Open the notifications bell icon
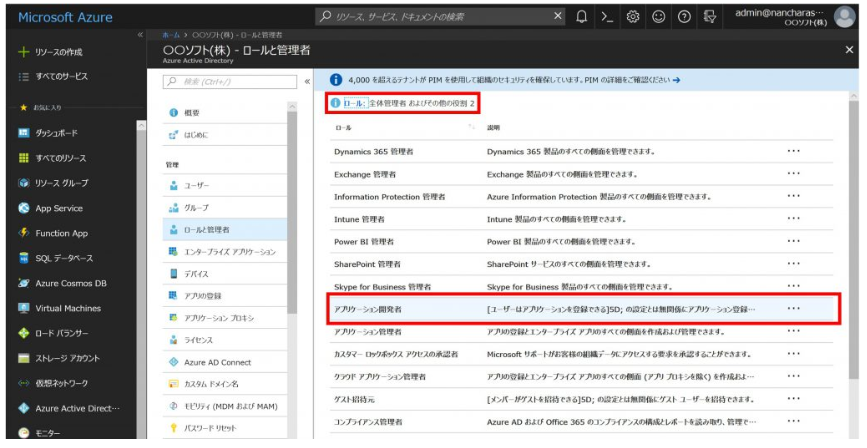This screenshot has height=448, width=867. coord(581,17)
